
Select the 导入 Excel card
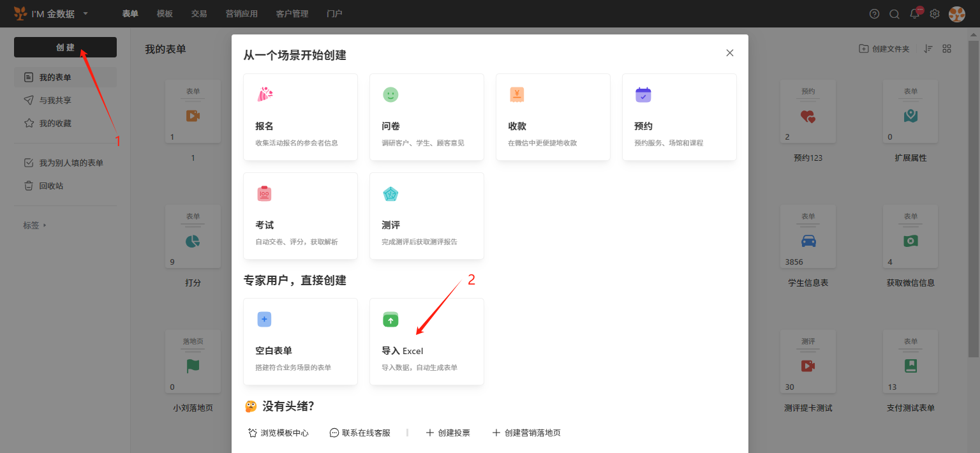point(427,341)
